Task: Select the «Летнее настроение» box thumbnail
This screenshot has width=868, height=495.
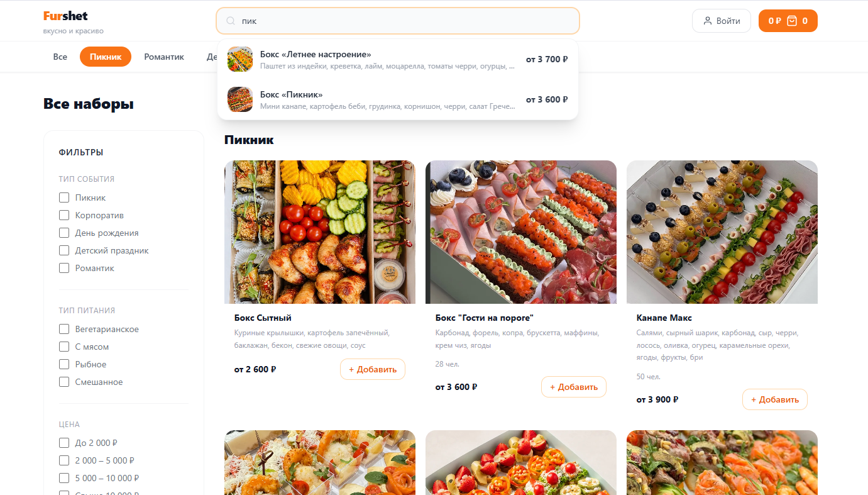Action: pyautogui.click(x=240, y=59)
